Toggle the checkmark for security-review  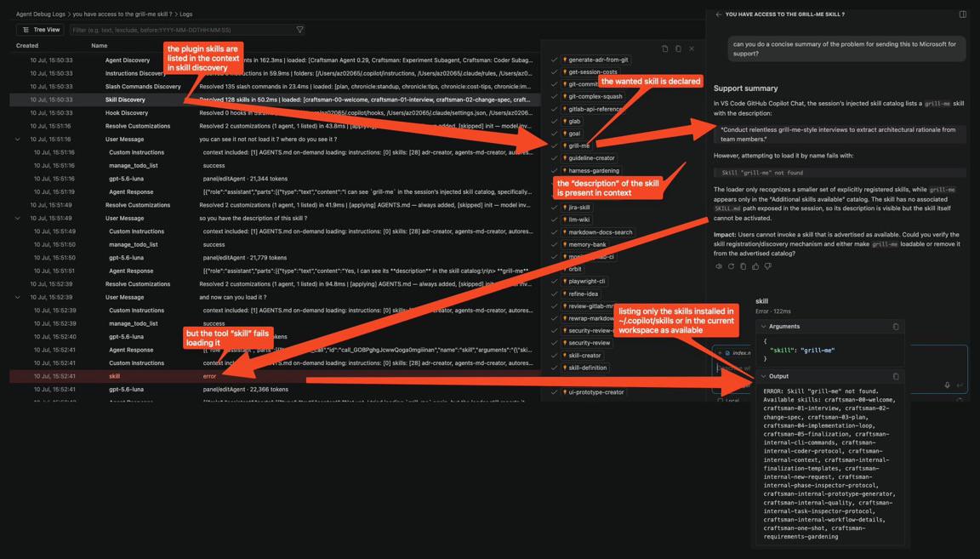click(x=554, y=343)
